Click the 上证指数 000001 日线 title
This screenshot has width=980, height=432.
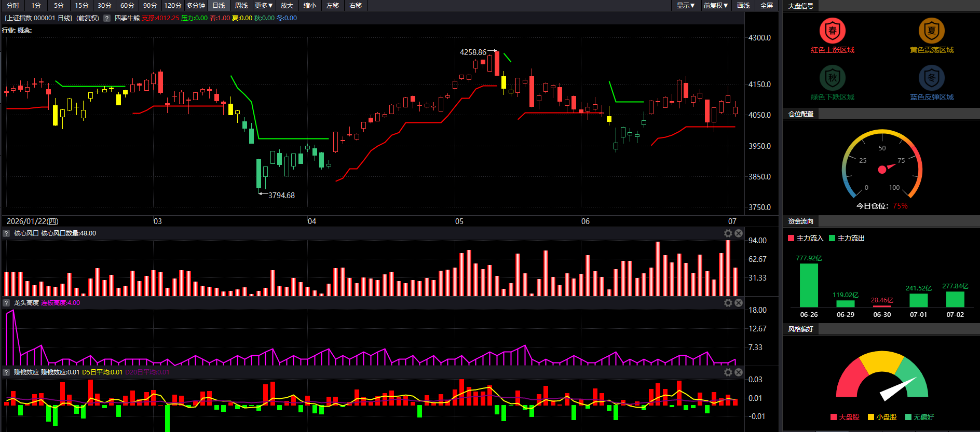click(x=38, y=18)
